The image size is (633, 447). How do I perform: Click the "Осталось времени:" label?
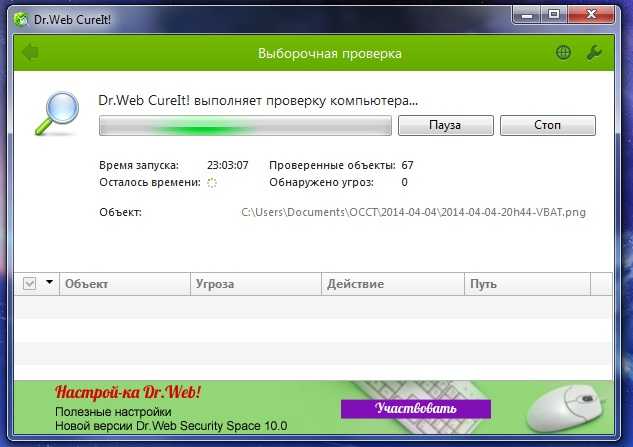click(150, 183)
